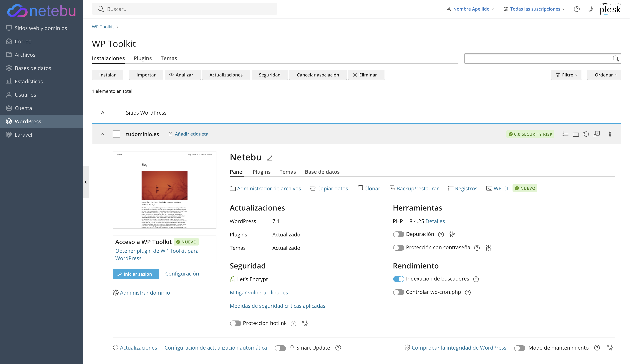Click the Instalar button
630x364 pixels.
tap(107, 75)
